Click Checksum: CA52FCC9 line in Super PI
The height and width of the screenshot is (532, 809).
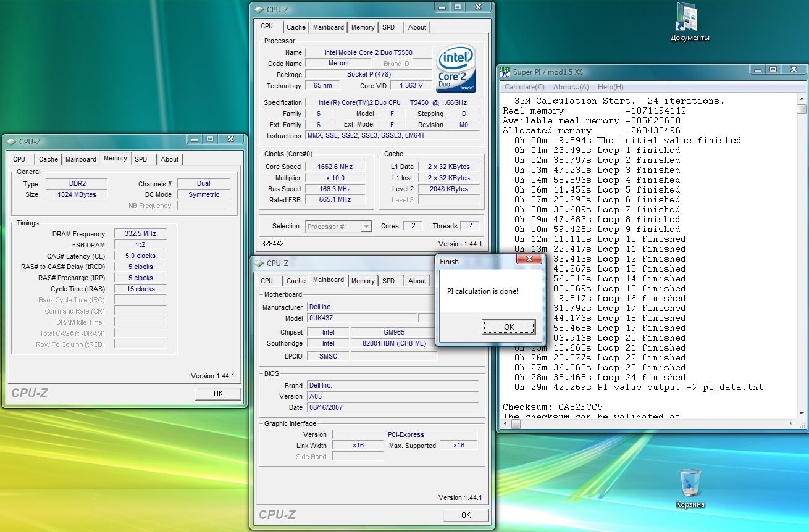pyautogui.click(x=553, y=407)
